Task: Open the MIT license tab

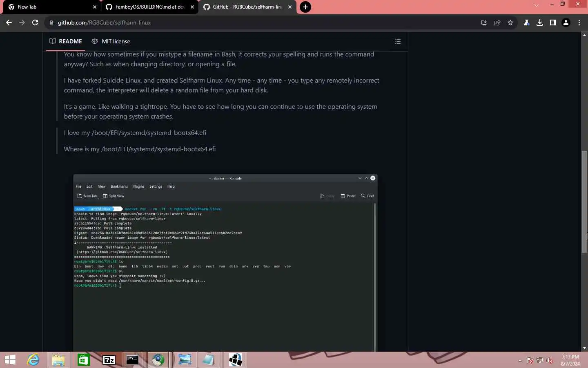Action: (111, 41)
